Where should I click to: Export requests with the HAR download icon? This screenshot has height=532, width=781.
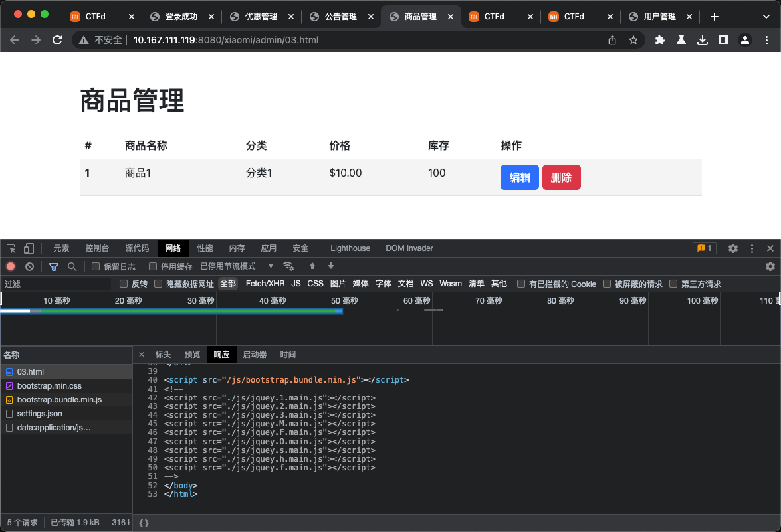pos(330,266)
